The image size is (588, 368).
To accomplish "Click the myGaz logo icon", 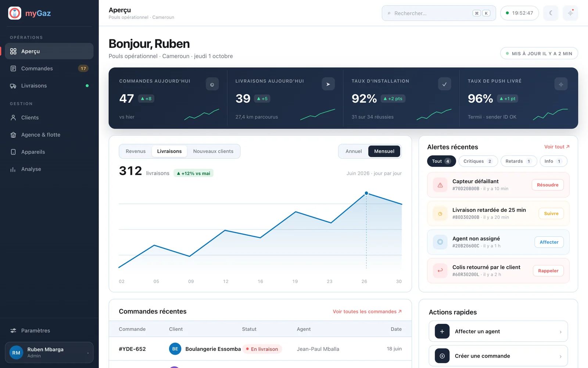I will (x=15, y=13).
